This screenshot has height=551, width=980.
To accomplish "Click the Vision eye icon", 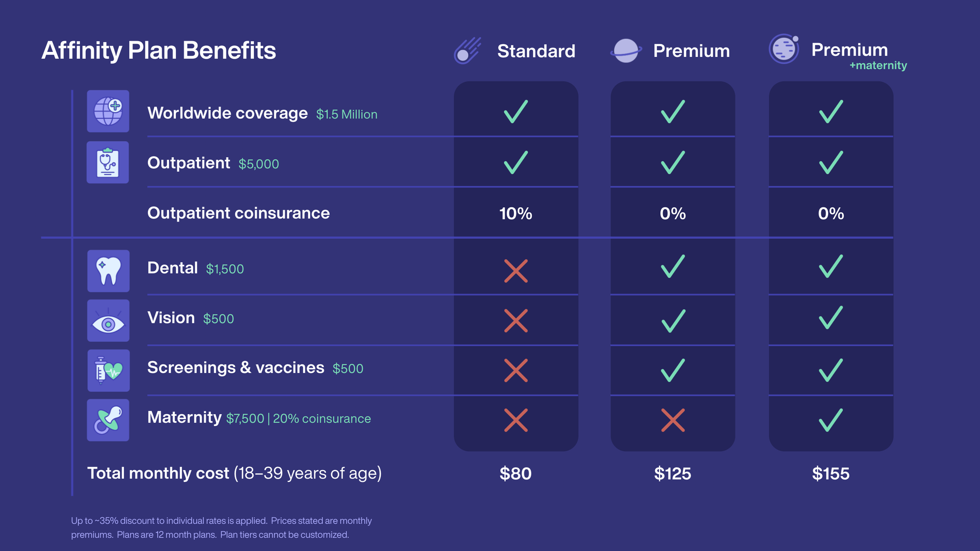I will (108, 321).
